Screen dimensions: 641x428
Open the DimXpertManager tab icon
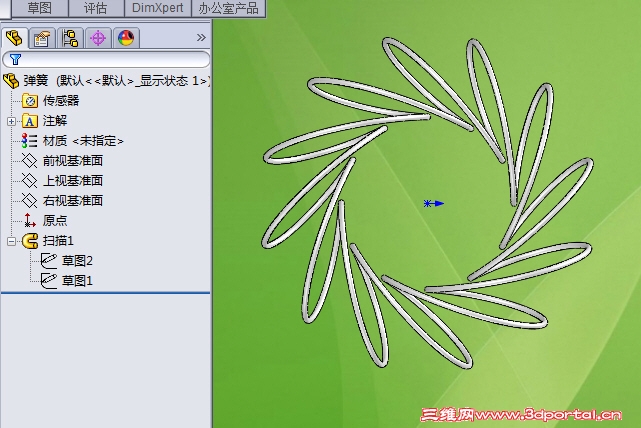point(98,38)
